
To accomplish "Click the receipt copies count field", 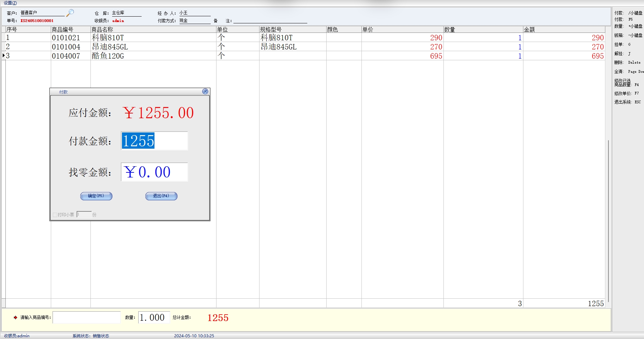I will (84, 214).
